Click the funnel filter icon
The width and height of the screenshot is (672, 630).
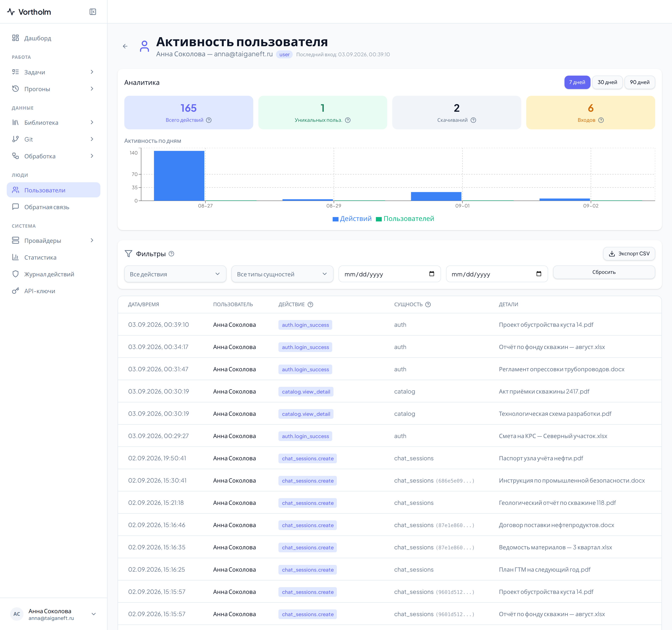pyautogui.click(x=129, y=254)
